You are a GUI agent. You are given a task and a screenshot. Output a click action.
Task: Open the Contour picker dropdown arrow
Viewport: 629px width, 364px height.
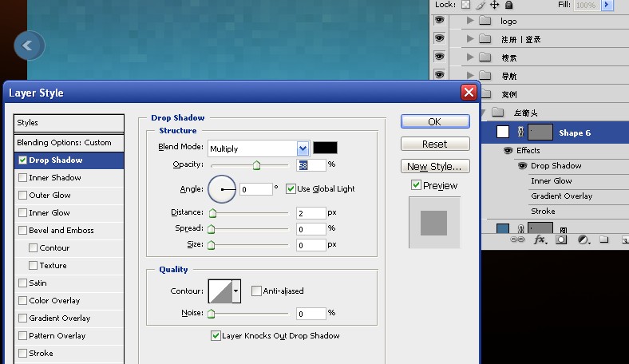(x=236, y=291)
